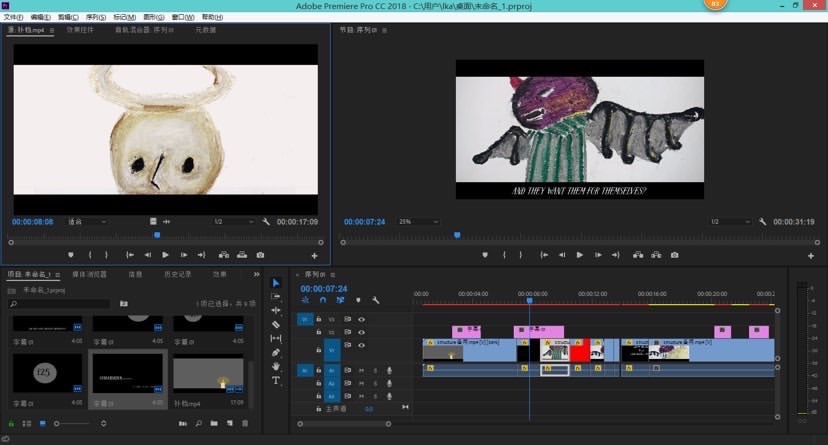
Task: Add a marker in the Program monitor
Action: coord(485,255)
